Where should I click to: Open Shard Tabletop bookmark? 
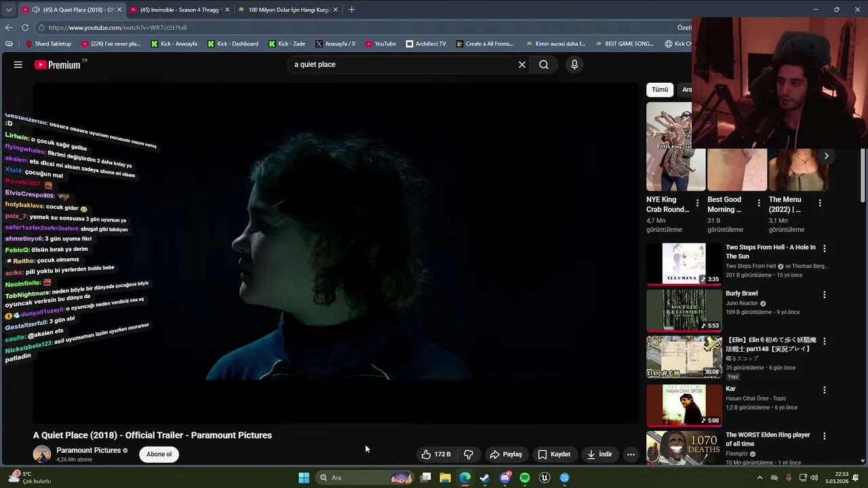[x=48, y=43]
